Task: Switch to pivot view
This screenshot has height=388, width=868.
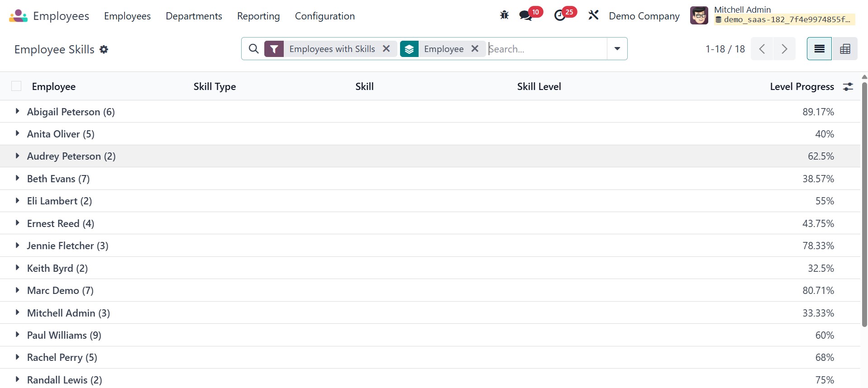Action: pos(845,49)
